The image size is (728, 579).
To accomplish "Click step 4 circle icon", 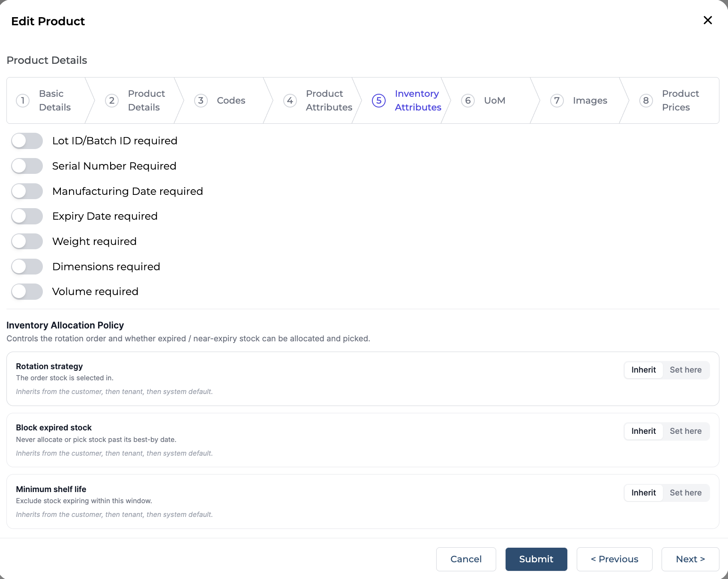I will coord(290,101).
